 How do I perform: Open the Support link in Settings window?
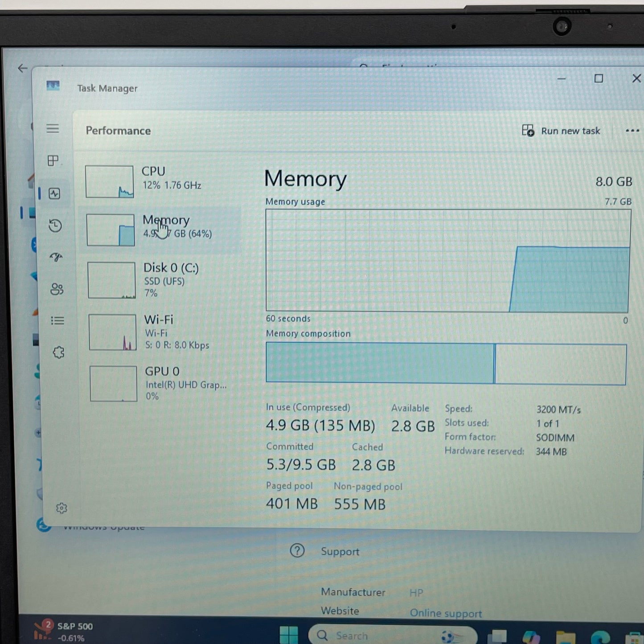click(340, 552)
